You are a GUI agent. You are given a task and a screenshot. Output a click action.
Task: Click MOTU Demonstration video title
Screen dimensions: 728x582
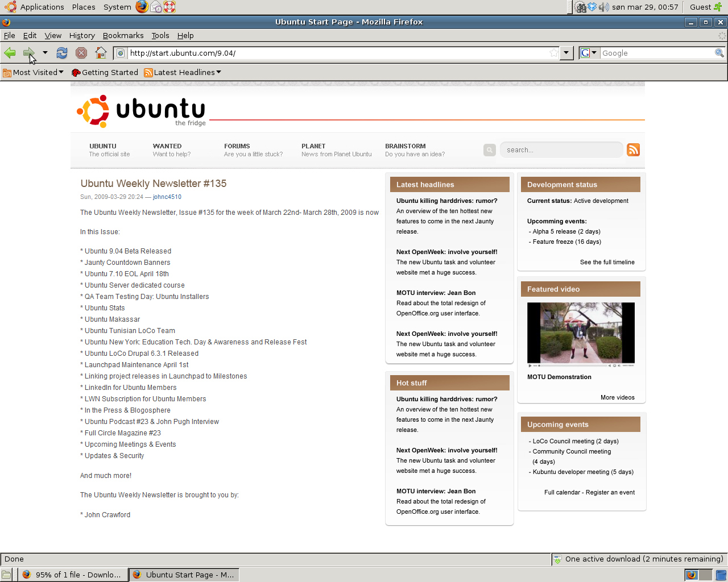point(559,377)
